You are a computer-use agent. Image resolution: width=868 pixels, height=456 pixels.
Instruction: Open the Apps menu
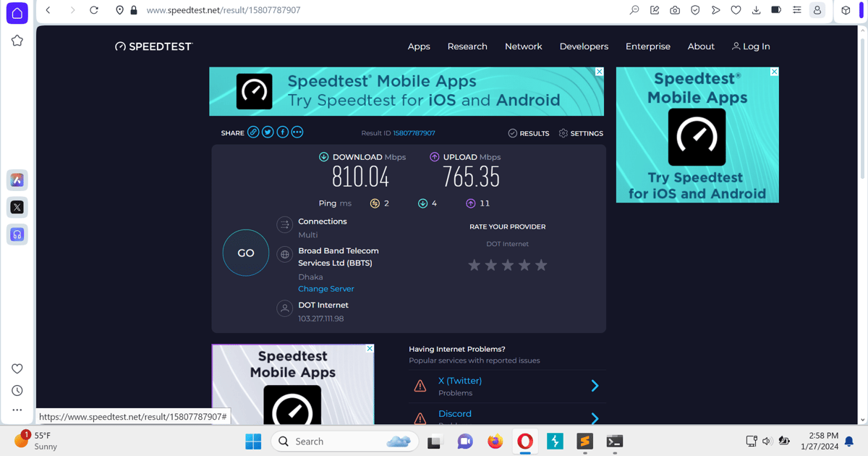click(419, 46)
